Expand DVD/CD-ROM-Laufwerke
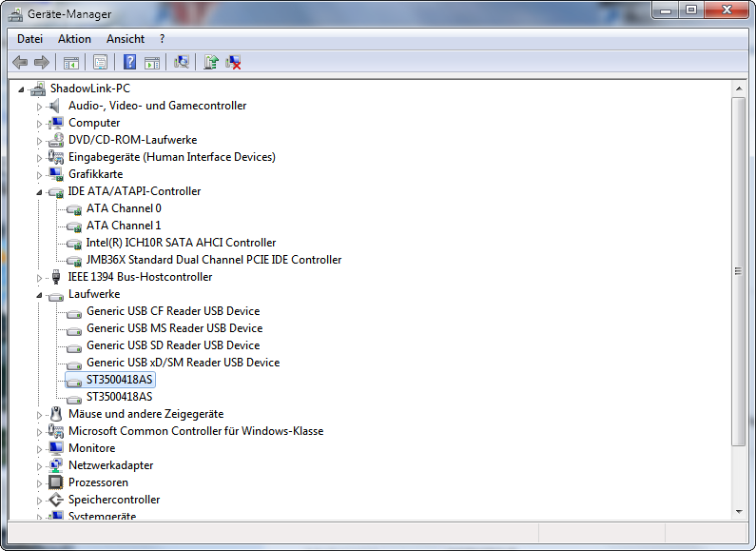This screenshot has height=551, width=756. tap(39, 141)
